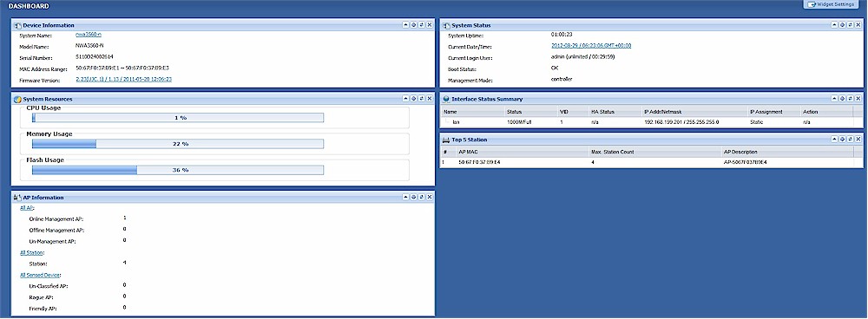Screen dimensions: 868x319
Task: Click the controller management mode value
Action: pos(562,79)
